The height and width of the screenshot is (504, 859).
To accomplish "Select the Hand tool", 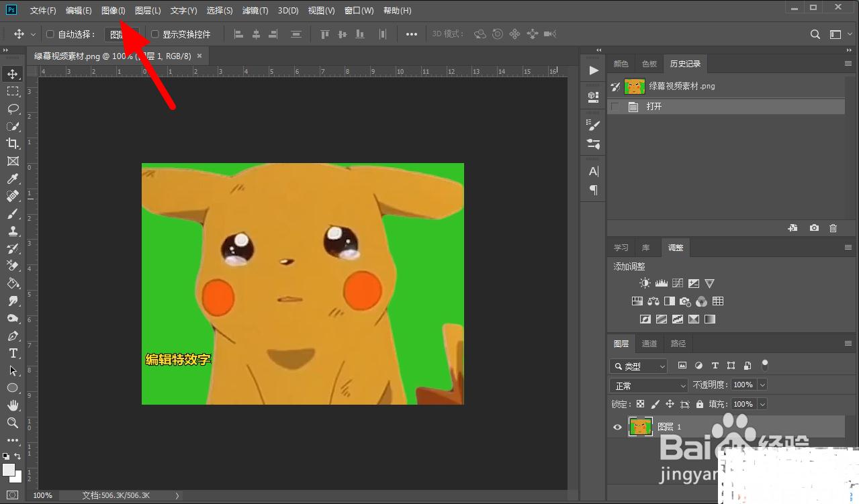I will tap(13, 405).
